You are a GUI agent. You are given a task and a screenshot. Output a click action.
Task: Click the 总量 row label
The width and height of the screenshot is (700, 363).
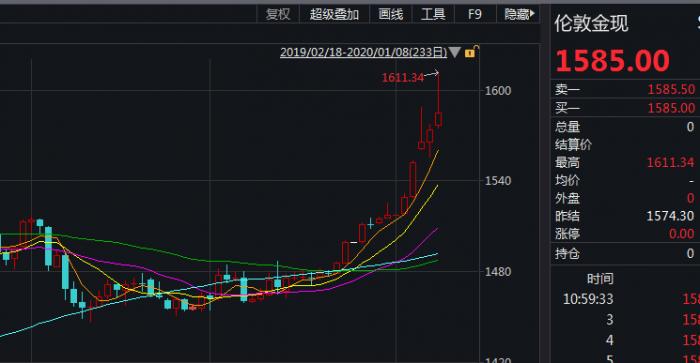567,127
